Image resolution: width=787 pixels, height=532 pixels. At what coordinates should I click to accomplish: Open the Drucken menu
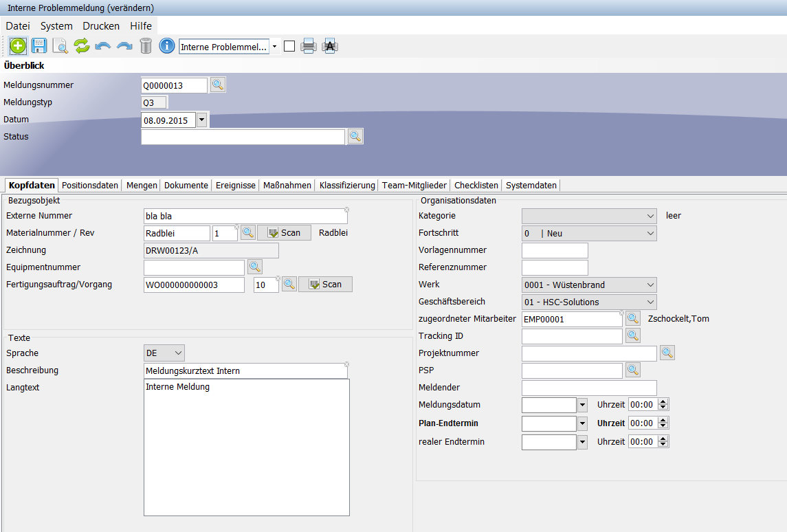[101, 26]
